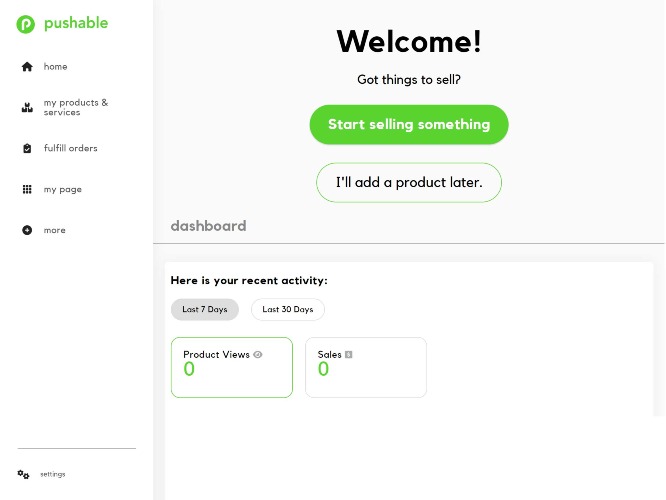Open my products & services

pyautogui.click(x=76, y=107)
